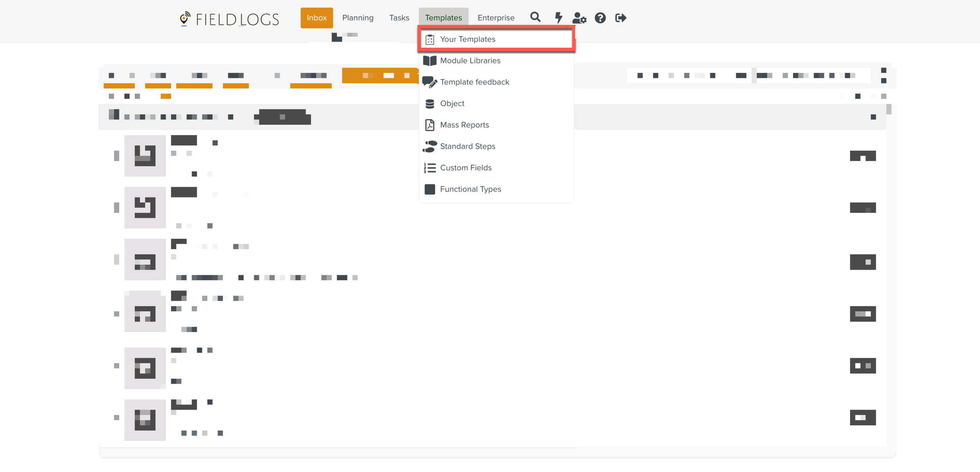The image size is (980, 472).
Task: Open Template feedback from the dropdown
Action: coord(474,82)
